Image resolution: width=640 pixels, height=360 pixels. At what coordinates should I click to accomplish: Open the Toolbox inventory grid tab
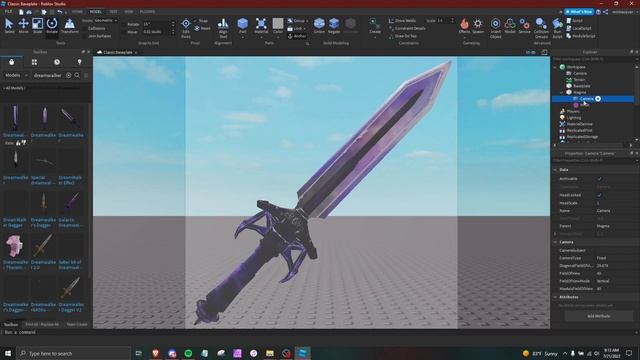coord(34,62)
